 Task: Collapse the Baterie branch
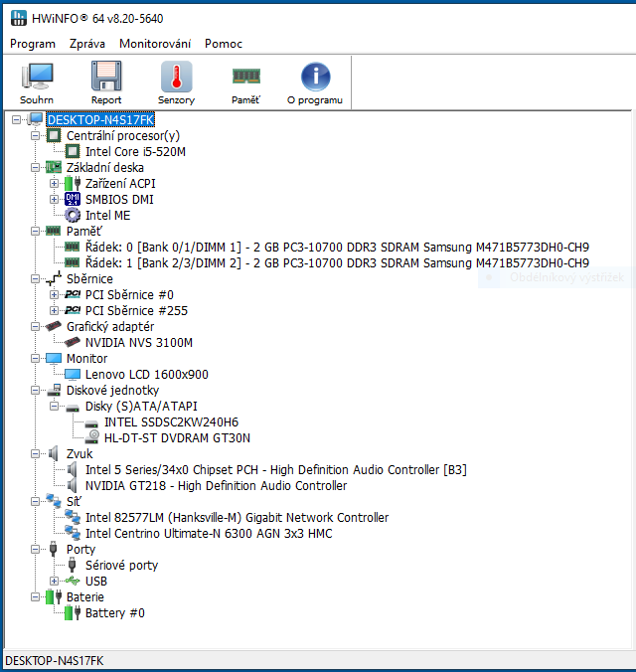(35, 597)
